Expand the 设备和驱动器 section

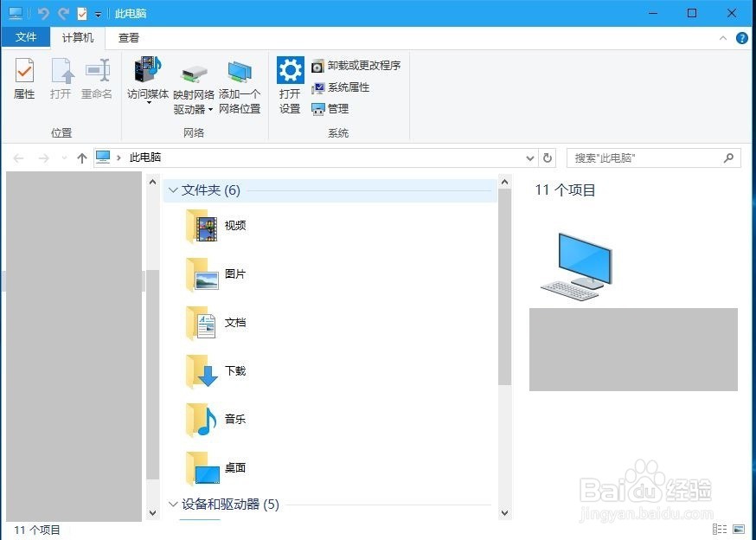click(173, 504)
